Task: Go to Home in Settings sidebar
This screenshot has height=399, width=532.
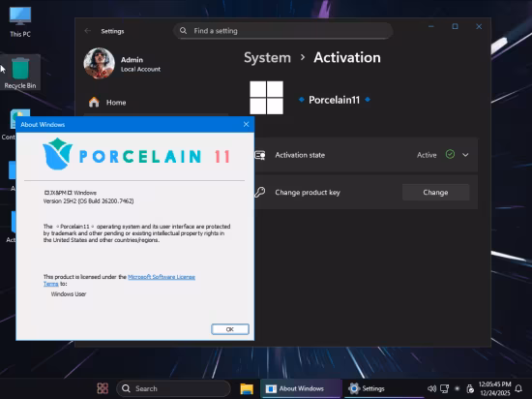Action: click(x=156, y=103)
